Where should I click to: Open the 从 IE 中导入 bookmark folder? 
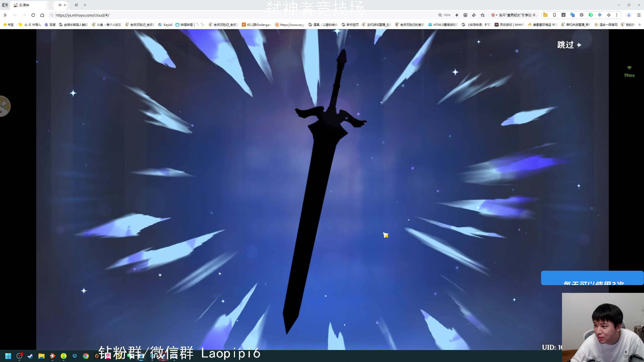pos(30,25)
